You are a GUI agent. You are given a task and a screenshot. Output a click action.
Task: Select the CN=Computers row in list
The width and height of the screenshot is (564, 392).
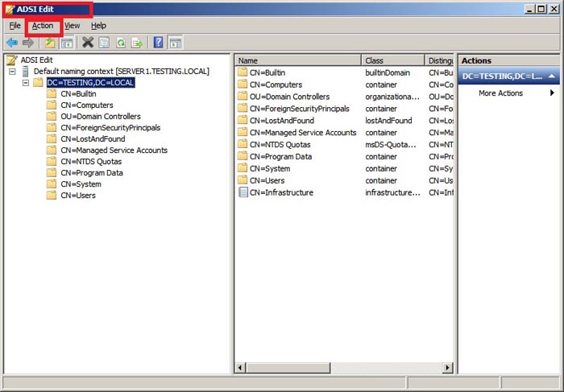pos(276,85)
